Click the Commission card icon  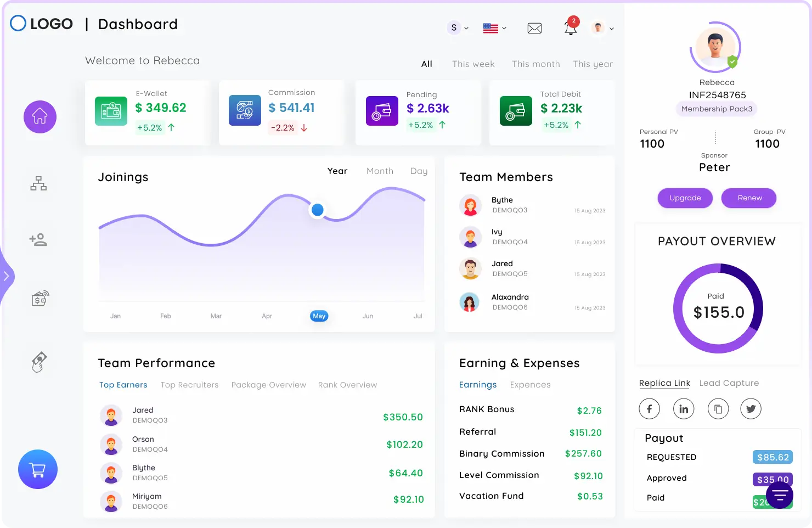click(x=245, y=110)
